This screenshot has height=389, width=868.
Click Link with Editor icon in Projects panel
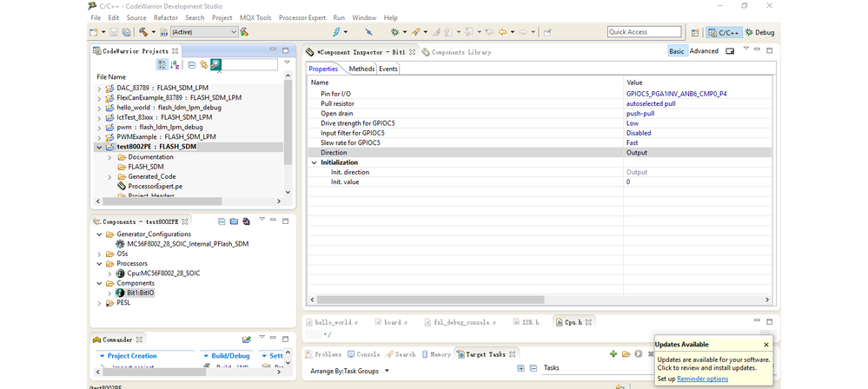click(x=203, y=65)
